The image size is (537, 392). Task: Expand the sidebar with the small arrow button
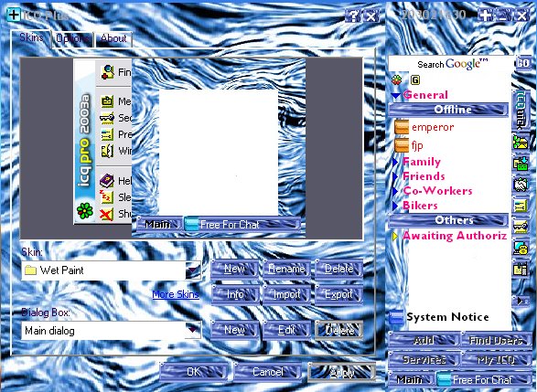click(521, 301)
